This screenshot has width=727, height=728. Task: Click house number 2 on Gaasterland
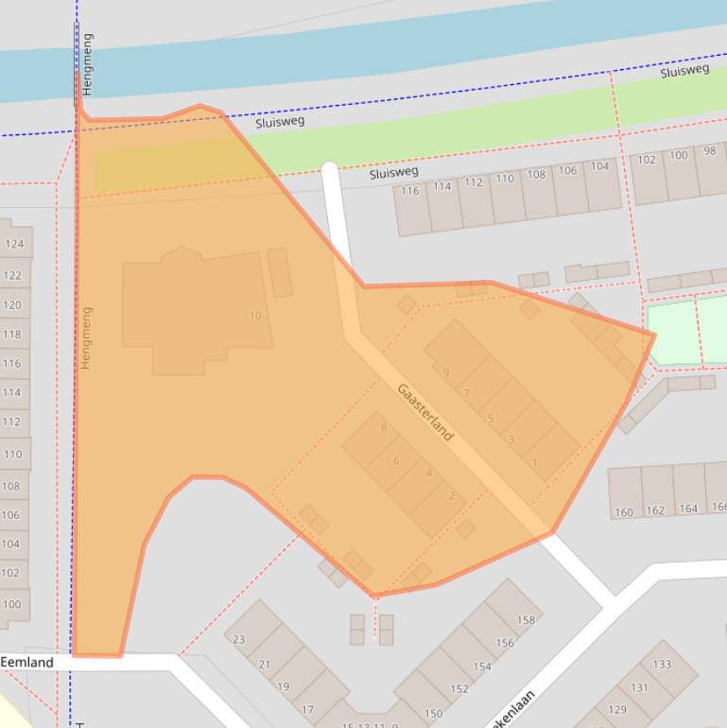tap(452, 495)
